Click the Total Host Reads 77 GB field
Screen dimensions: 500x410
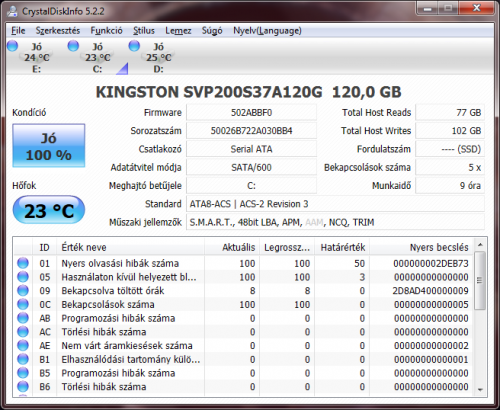coord(450,113)
